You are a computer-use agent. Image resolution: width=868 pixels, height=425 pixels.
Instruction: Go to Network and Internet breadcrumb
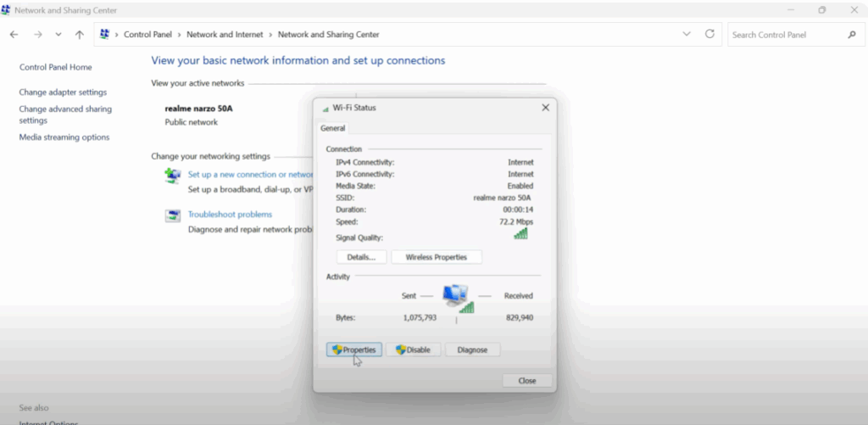click(225, 35)
